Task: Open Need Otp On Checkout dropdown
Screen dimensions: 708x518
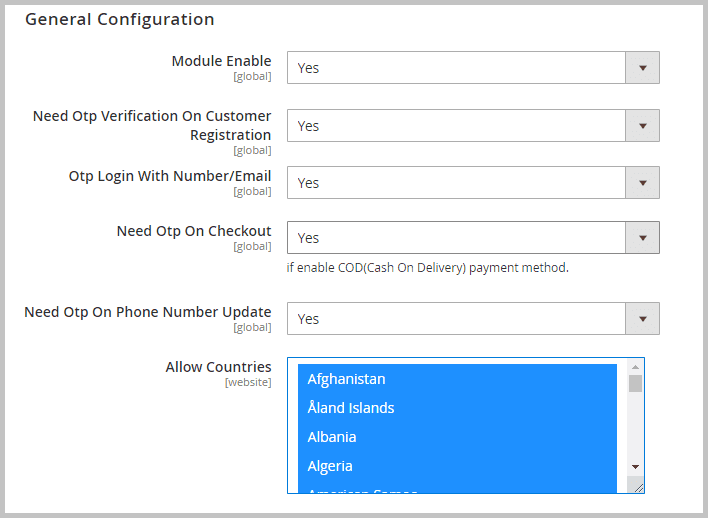Action: tap(456, 238)
